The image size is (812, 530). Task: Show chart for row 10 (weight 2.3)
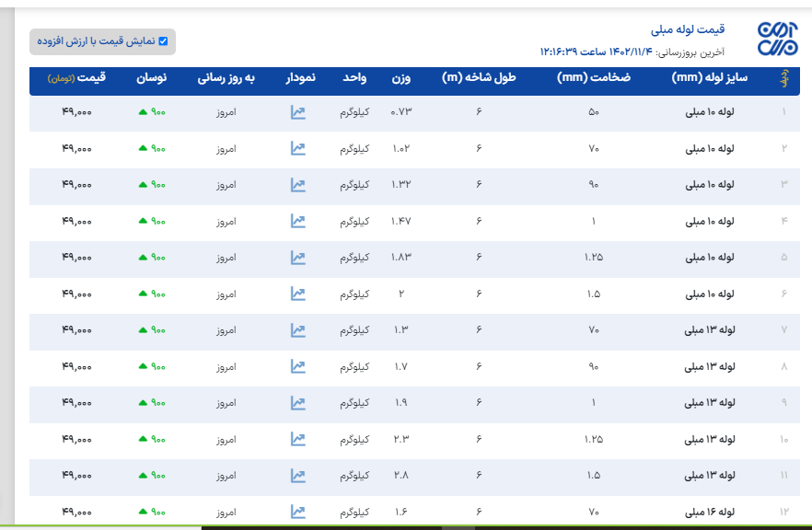[298, 439]
